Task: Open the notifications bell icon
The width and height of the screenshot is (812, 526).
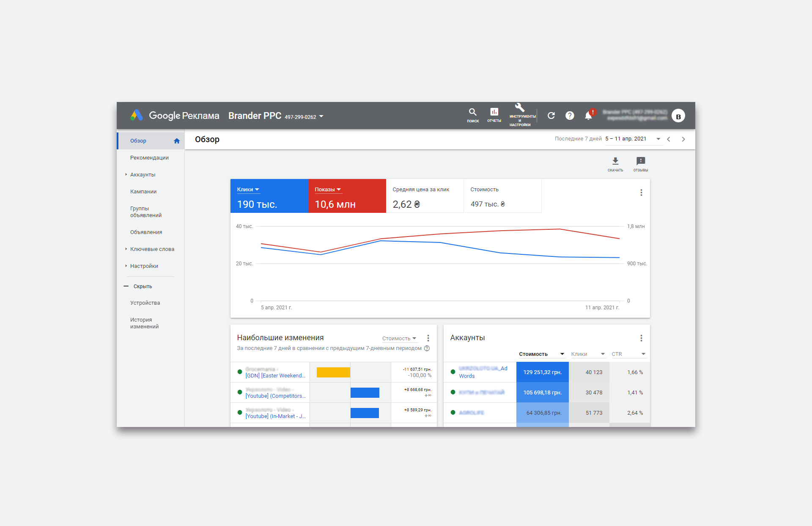Action: pyautogui.click(x=588, y=116)
